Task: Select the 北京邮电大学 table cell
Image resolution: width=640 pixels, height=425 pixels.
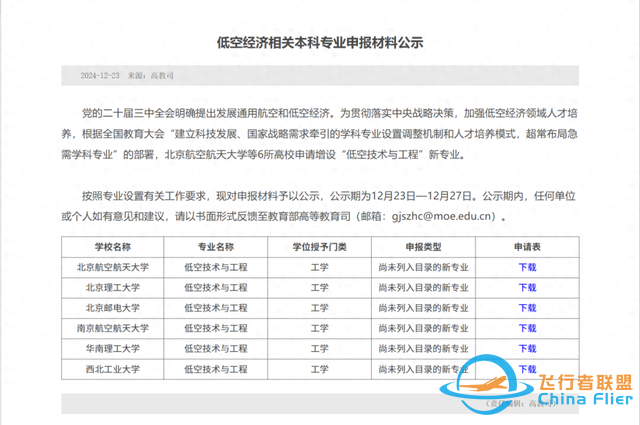Action: tap(113, 308)
